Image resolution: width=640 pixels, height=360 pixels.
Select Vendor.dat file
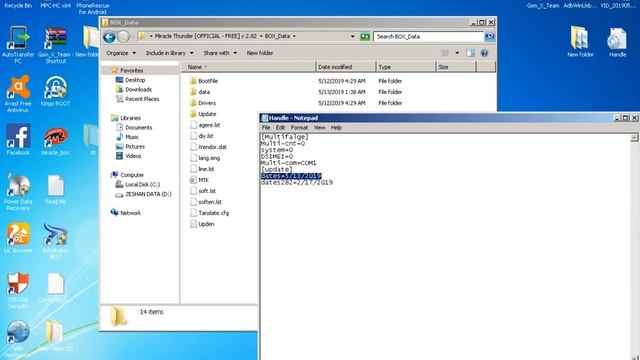(x=208, y=147)
